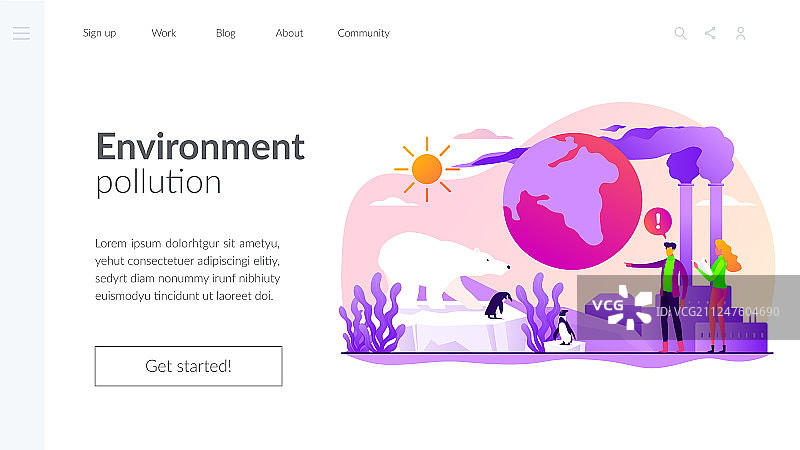Click the polar bear in the illustration
This screenshot has height=450, width=800.
443,269
